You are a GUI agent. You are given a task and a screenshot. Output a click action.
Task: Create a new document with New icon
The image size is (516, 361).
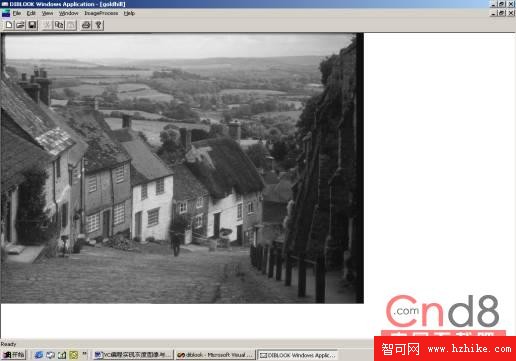pos(9,25)
